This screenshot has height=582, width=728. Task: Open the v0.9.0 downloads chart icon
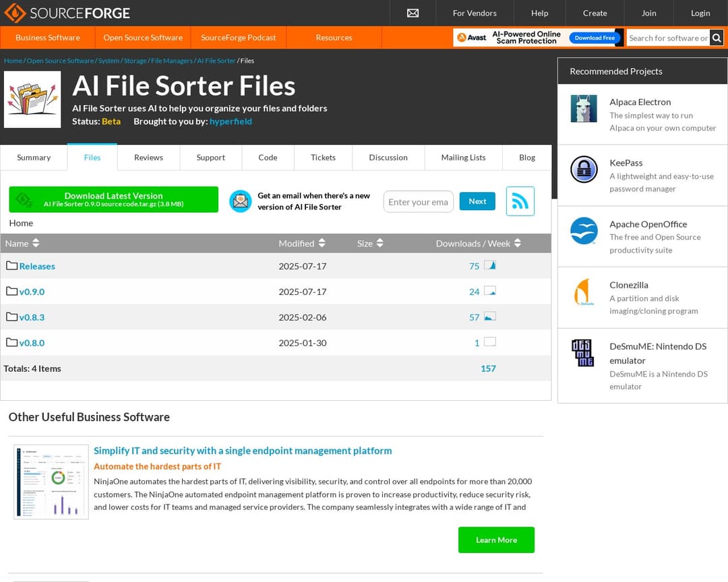[490, 290]
